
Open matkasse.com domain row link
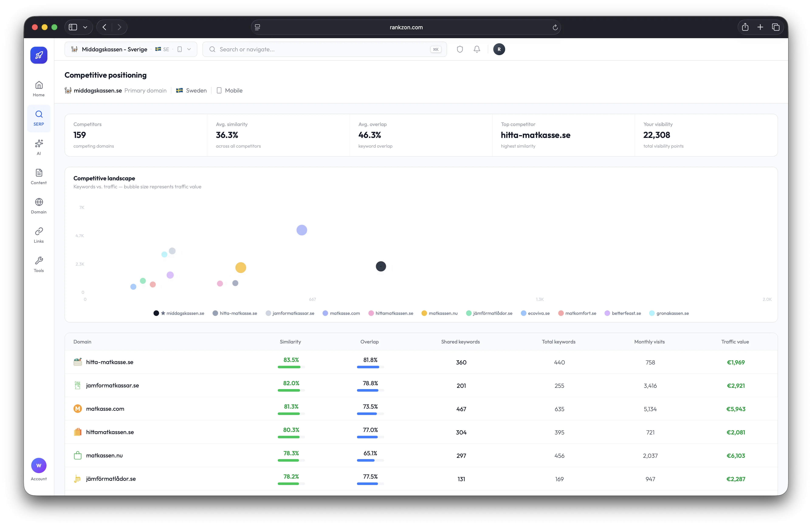click(105, 409)
